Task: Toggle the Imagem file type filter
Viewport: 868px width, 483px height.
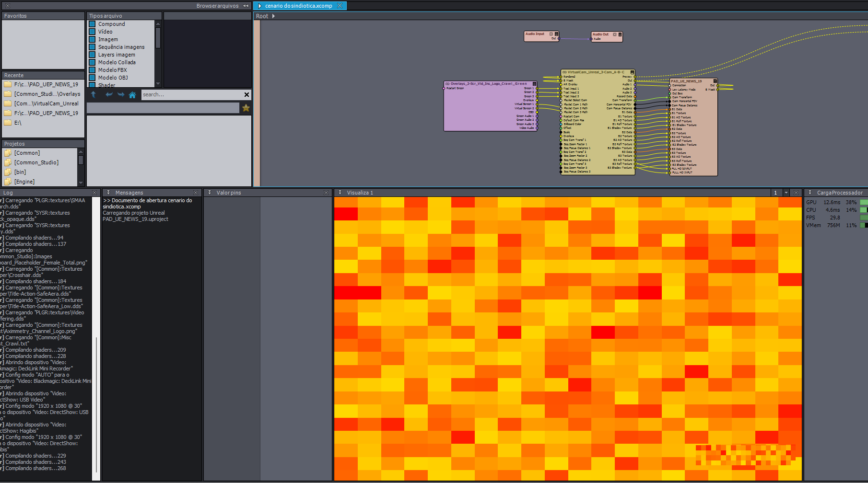Action: coord(92,39)
